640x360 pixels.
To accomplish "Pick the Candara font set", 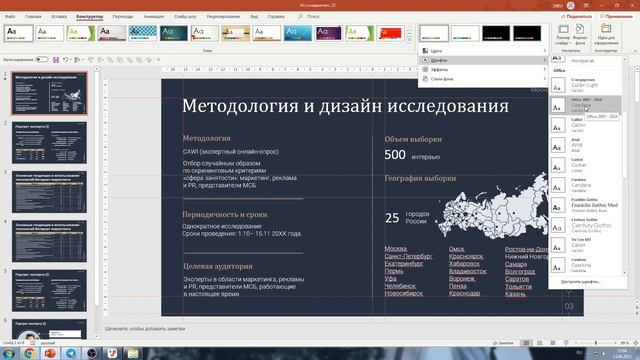I will coord(586,185).
